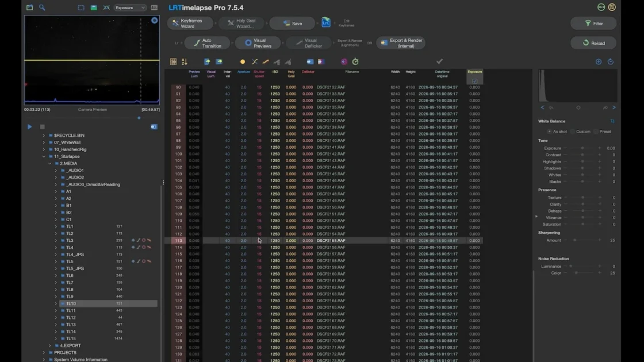Click Visual Deflicker button
The width and height of the screenshot is (644, 362).
[x=309, y=43]
